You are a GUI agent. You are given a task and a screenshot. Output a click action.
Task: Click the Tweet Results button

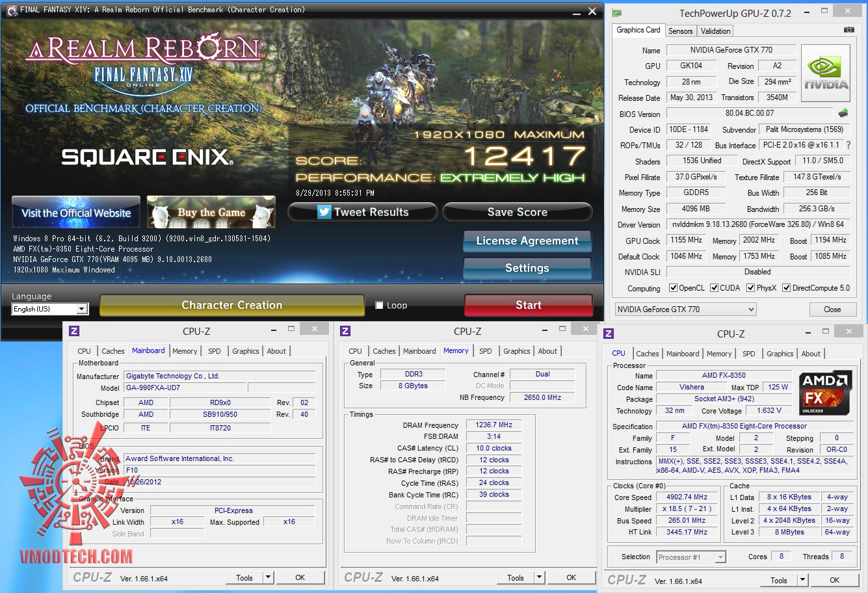tap(363, 212)
